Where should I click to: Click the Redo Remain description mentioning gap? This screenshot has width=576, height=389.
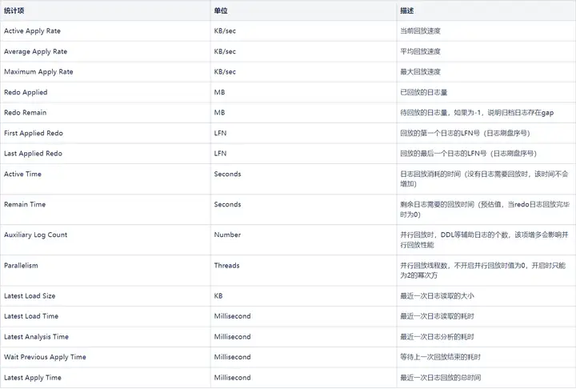(x=477, y=113)
